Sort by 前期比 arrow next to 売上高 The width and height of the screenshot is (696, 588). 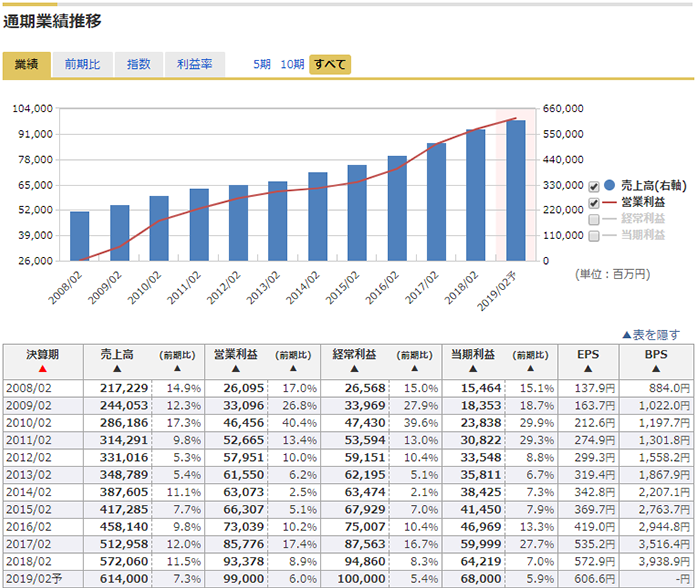point(178,369)
